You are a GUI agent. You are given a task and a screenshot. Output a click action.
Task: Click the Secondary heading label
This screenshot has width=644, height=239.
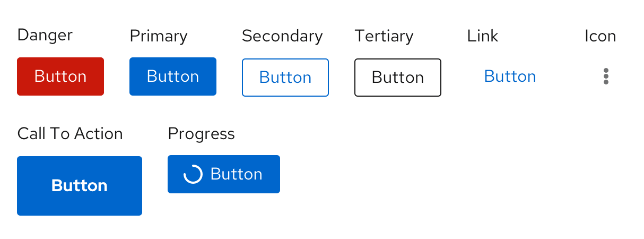[282, 36]
